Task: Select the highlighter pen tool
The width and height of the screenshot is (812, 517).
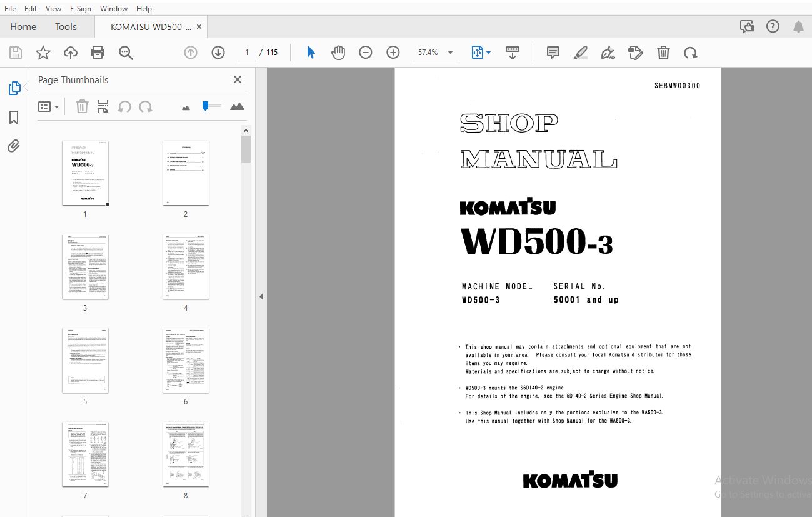Action: (581, 53)
